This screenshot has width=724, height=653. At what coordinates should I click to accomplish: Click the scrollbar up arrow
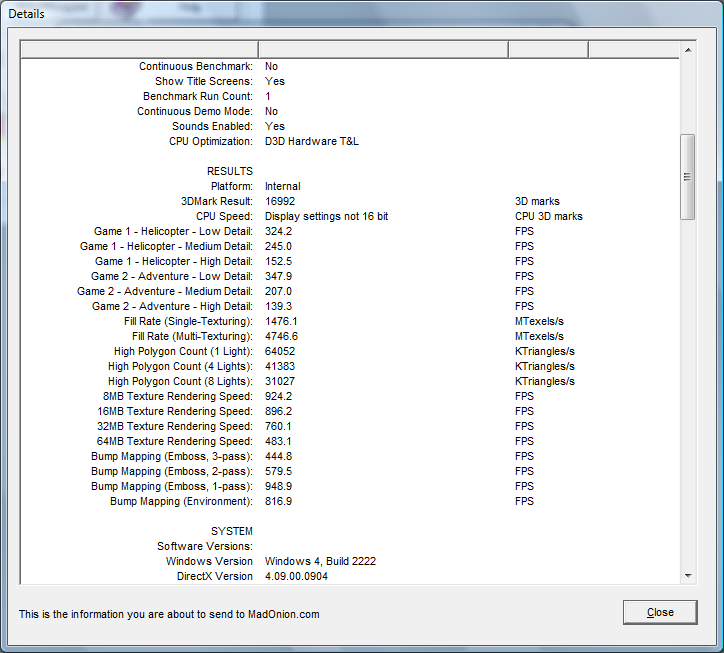(x=687, y=50)
